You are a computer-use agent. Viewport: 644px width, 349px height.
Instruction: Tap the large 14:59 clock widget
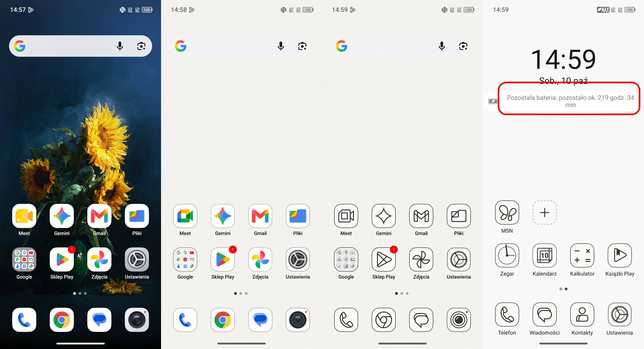563,59
